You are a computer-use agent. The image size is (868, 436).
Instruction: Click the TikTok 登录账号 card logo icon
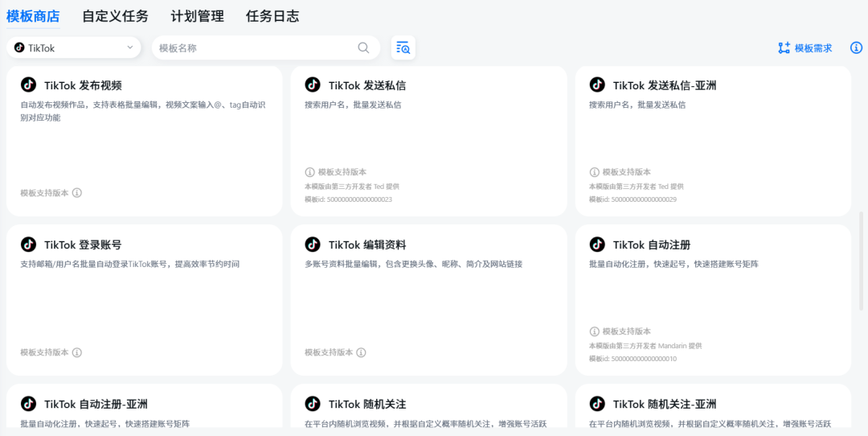[28, 245]
